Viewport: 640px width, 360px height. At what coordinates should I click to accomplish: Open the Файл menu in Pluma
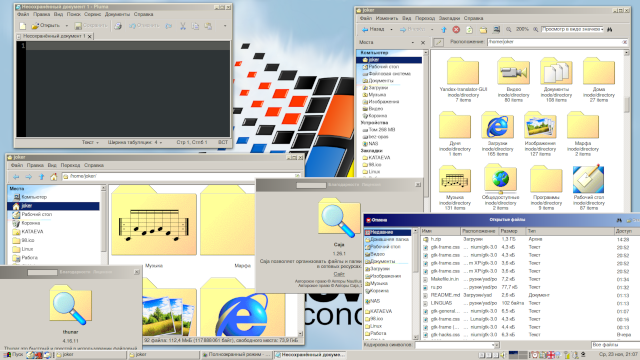pos(23,14)
